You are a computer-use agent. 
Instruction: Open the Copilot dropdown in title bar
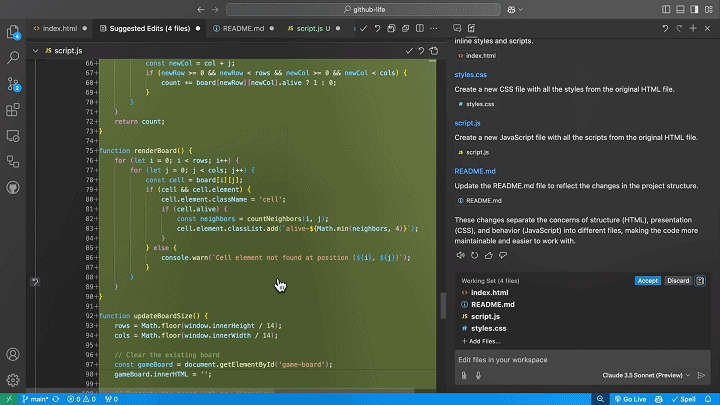[x=519, y=9]
